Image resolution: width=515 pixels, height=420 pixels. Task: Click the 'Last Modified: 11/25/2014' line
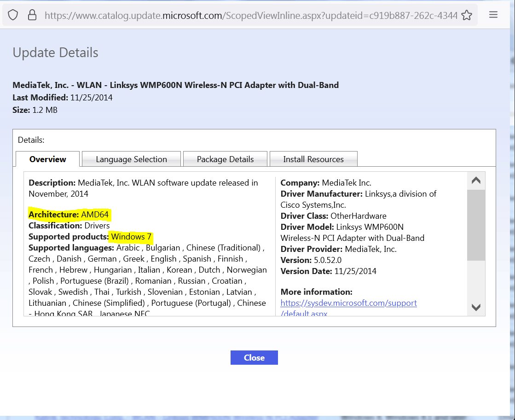[x=63, y=98]
